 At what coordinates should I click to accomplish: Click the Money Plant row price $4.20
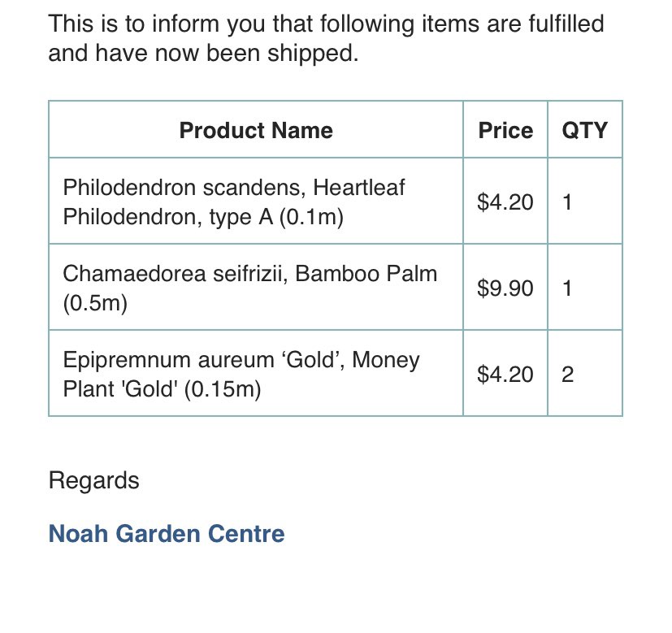pos(505,374)
